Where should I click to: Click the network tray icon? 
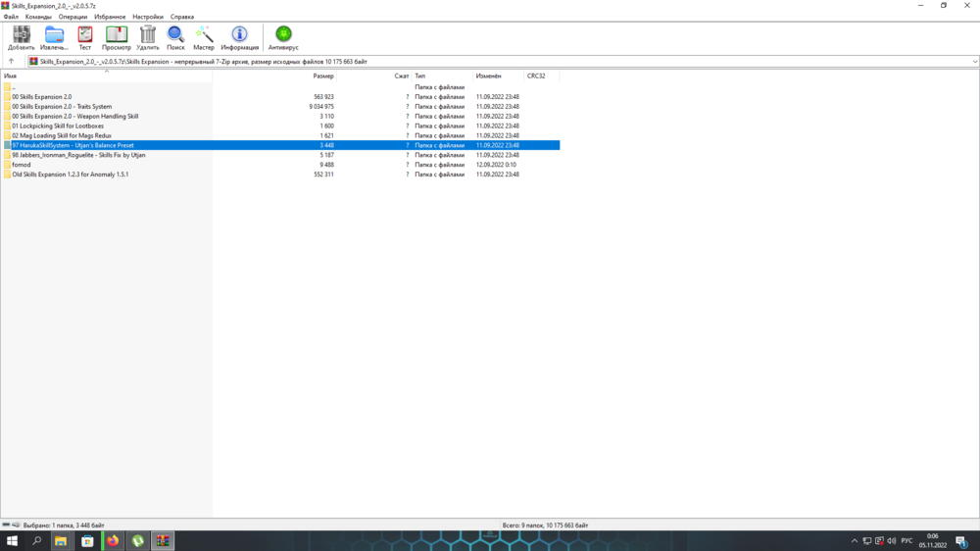point(867,541)
